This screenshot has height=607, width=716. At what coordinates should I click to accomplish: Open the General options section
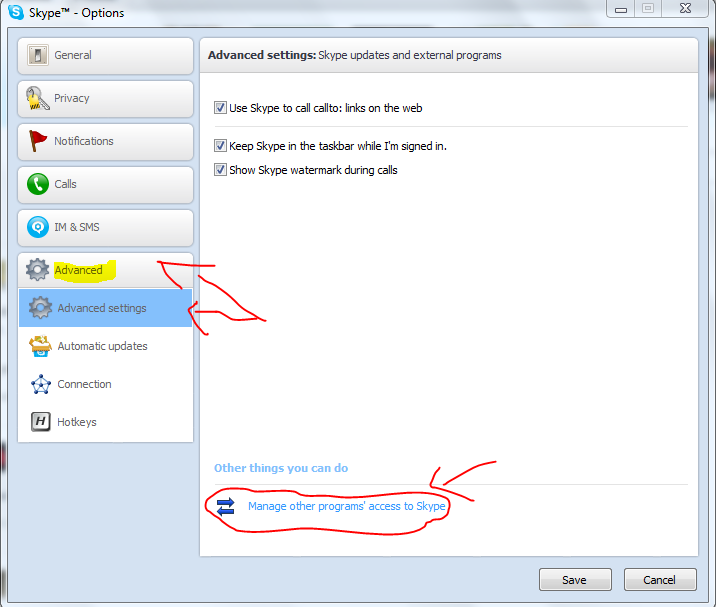(105, 56)
